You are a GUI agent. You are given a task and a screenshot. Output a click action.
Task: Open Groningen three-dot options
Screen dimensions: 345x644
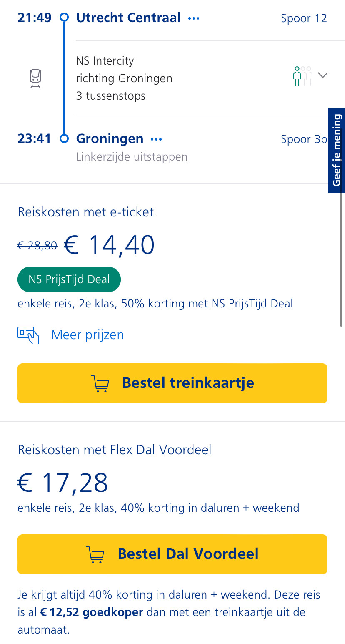156,139
